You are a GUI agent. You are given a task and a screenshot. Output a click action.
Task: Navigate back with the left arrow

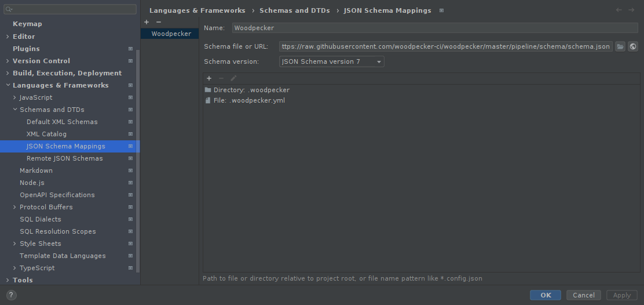pos(619,10)
